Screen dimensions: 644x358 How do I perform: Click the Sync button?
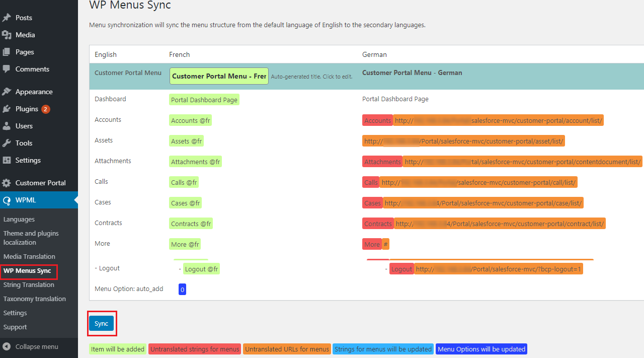[101, 324]
